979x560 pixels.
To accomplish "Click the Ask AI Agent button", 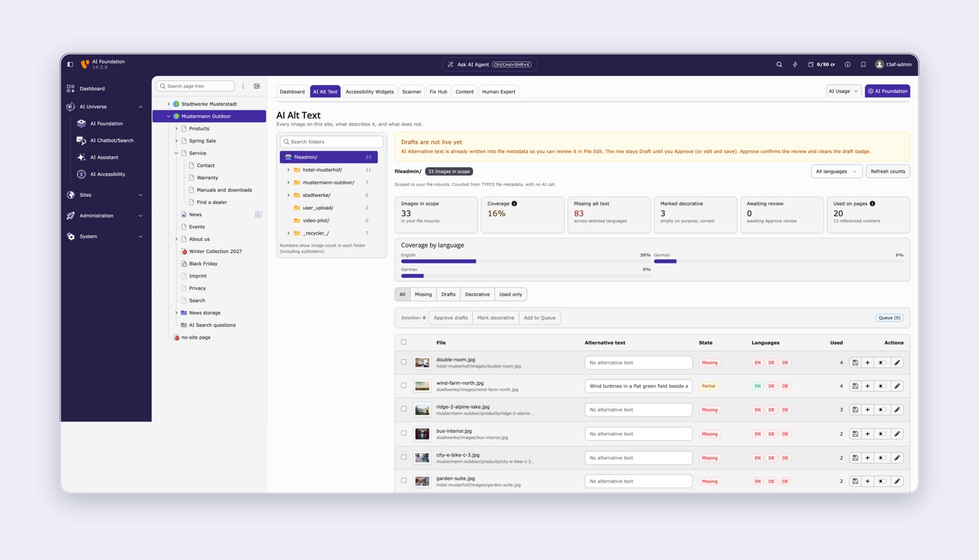I will [x=489, y=64].
